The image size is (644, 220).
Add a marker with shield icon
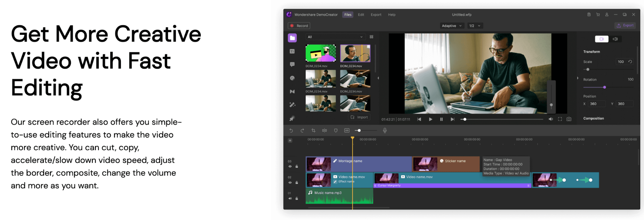[x=336, y=130]
